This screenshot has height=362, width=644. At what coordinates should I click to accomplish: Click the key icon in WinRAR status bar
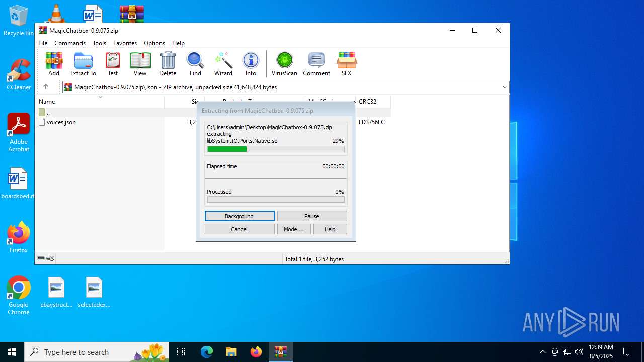[x=50, y=259]
